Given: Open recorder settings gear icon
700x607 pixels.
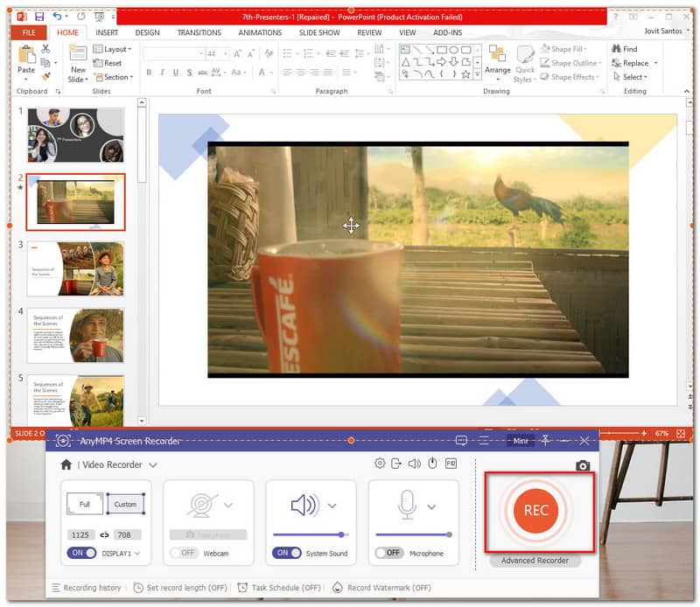Looking at the screenshot, I should (380, 464).
